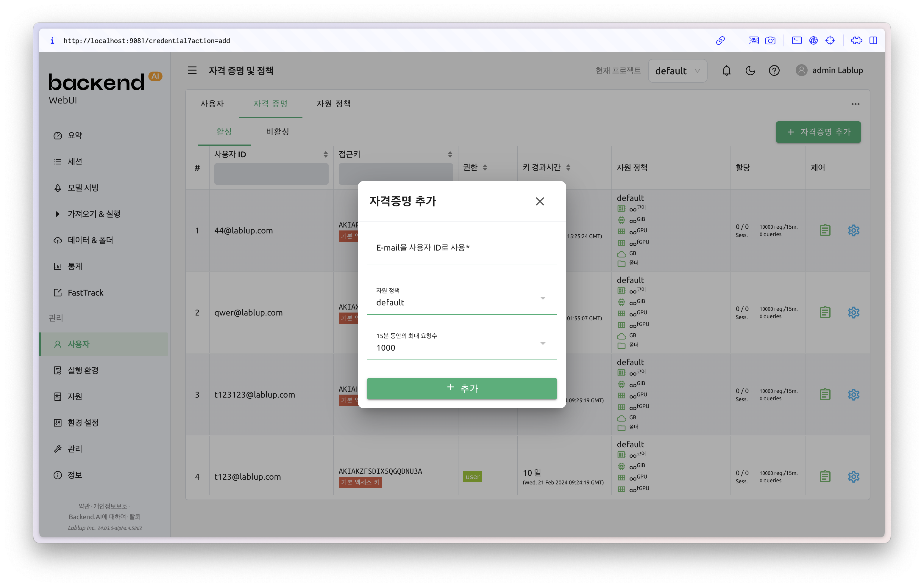Open the default project selector

[677, 71]
